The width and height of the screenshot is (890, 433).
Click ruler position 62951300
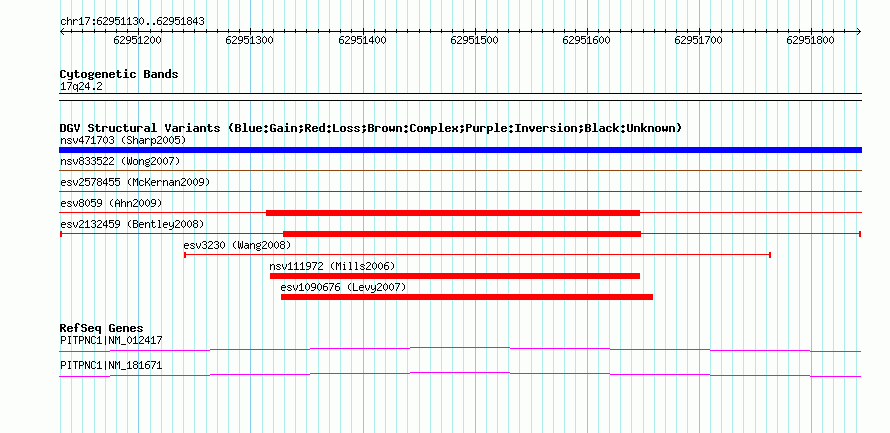249,40
